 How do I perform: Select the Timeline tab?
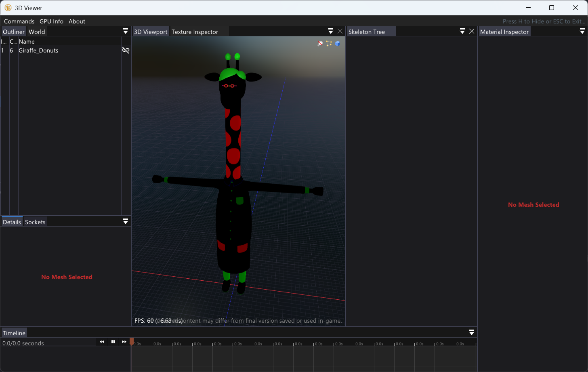(x=14, y=333)
